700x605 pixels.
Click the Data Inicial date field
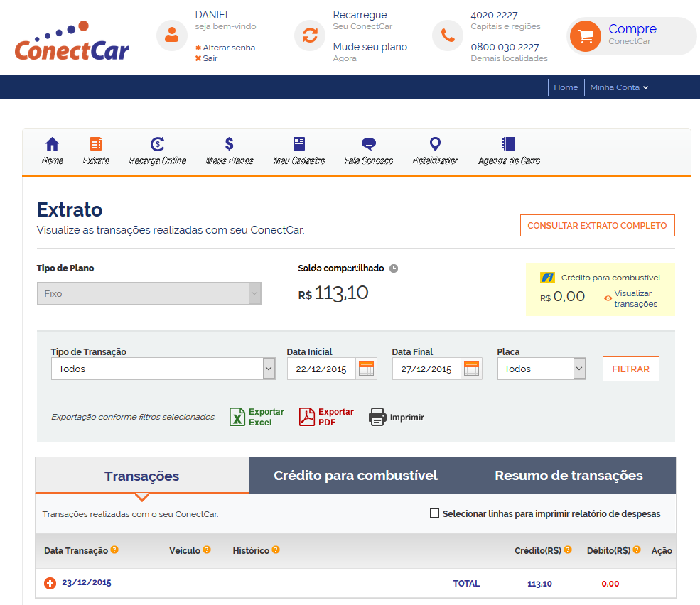tap(321, 369)
